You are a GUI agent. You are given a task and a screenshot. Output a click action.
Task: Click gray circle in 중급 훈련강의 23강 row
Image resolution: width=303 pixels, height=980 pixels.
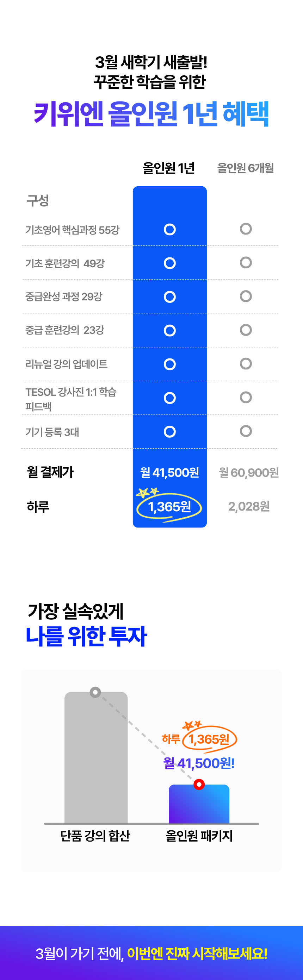pos(246,330)
